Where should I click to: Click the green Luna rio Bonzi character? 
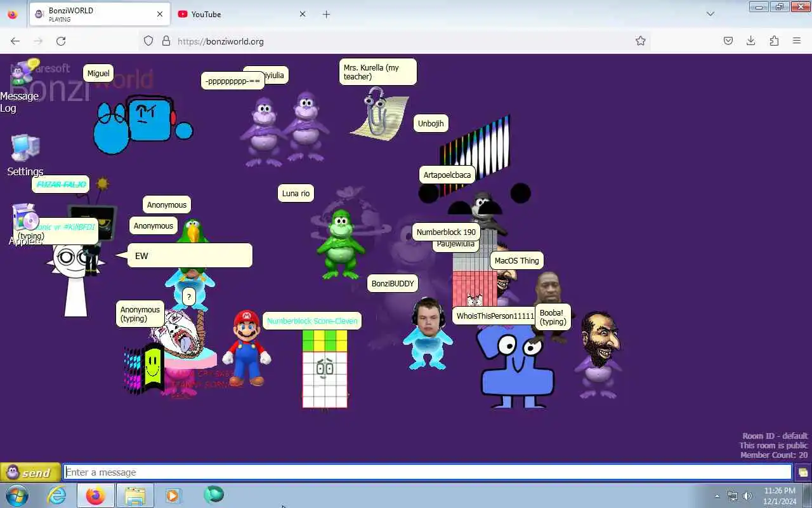340,244
